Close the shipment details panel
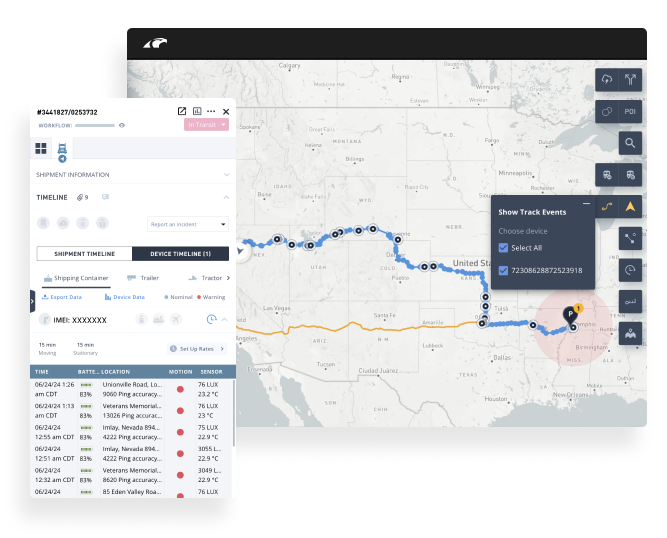This screenshot has width=667, height=538. (226, 111)
